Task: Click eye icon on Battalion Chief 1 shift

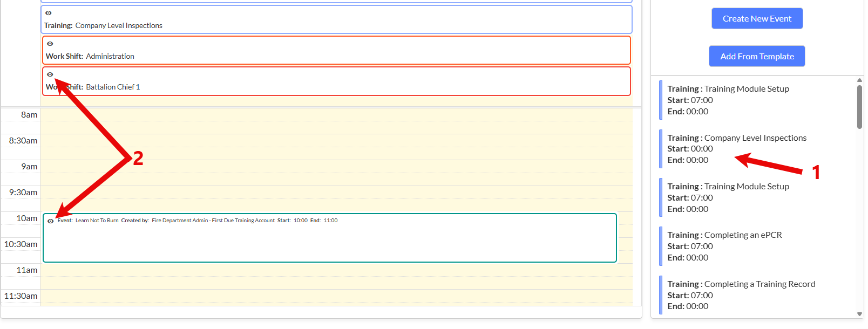Action: pos(50,74)
